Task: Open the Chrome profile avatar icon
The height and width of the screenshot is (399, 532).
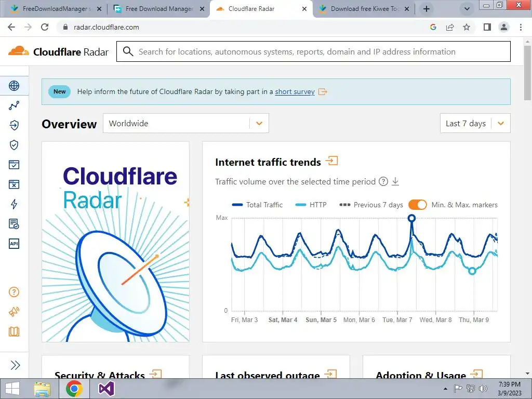Action: point(504,27)
